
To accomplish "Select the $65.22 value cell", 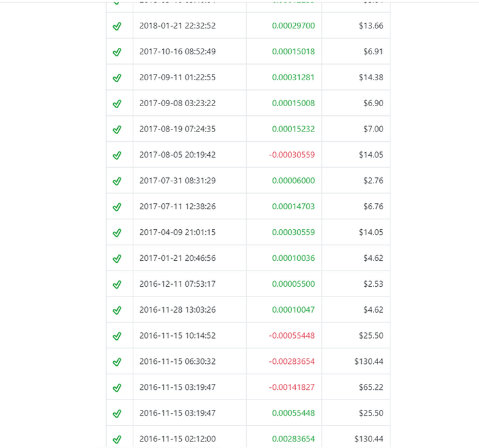I will pos(371,387).
